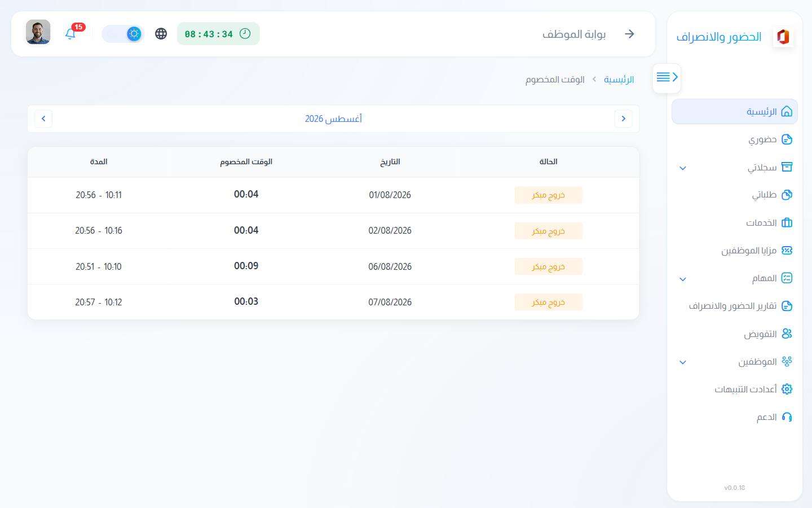Click the briefcase icon beside الخدمات
This screenshot has height=508, width=812.
pos(787,222)
